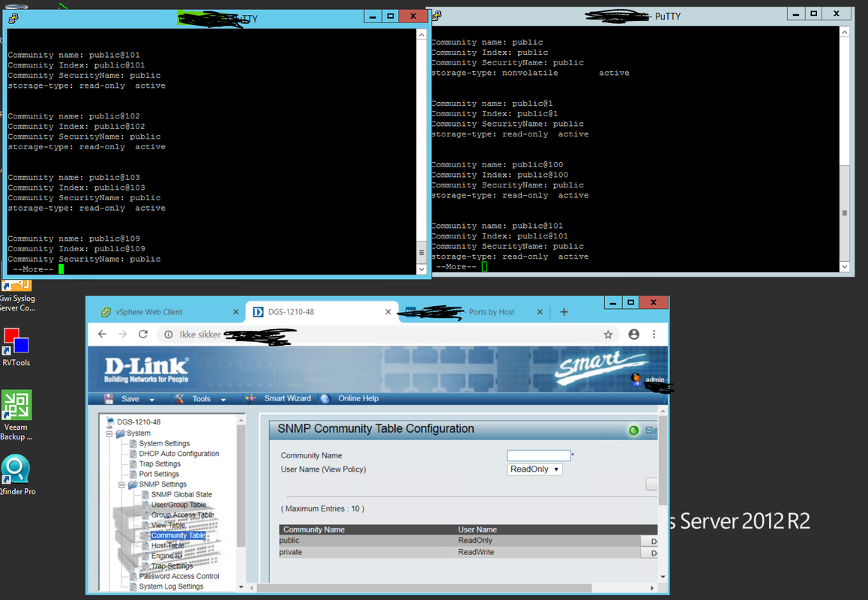View site info for not-secure page
The height and width of the screenshot is (600, 868).
pos(169,334)
